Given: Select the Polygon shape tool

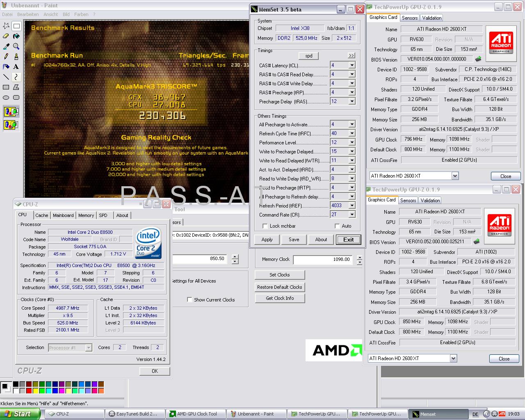Looking at the screenshot, I should pyautogui.click(x=16, y=87).
